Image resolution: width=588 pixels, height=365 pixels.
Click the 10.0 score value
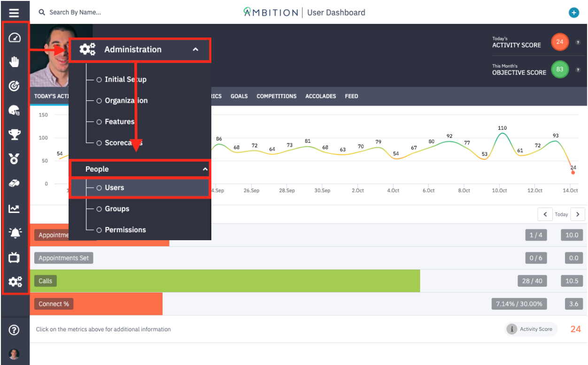572,235
